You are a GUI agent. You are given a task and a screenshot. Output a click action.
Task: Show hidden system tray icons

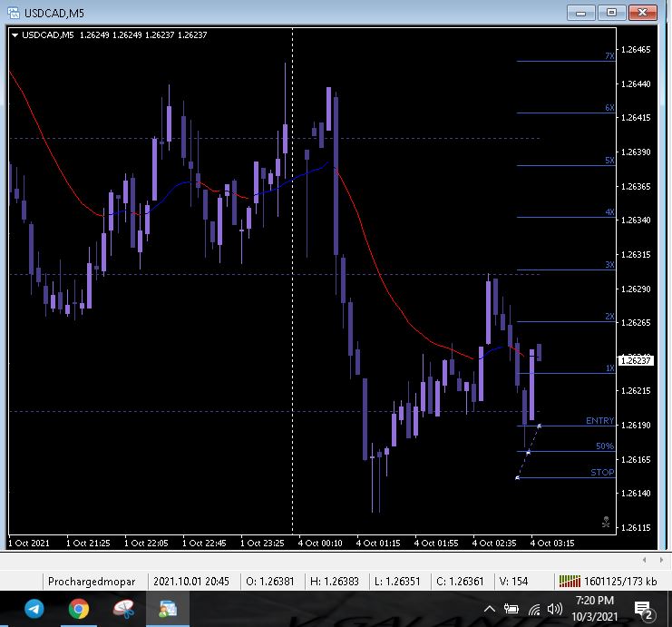click(x=490, y=609)
